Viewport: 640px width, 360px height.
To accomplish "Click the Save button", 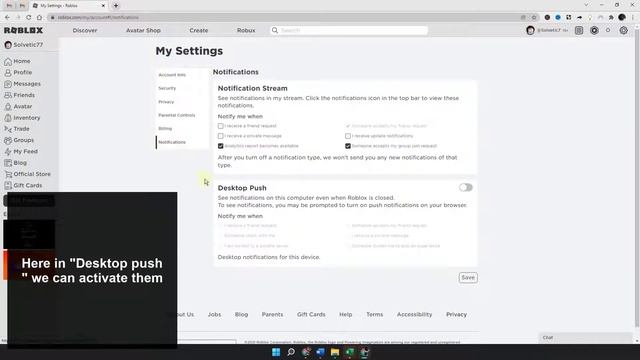I will click(468, 278).
